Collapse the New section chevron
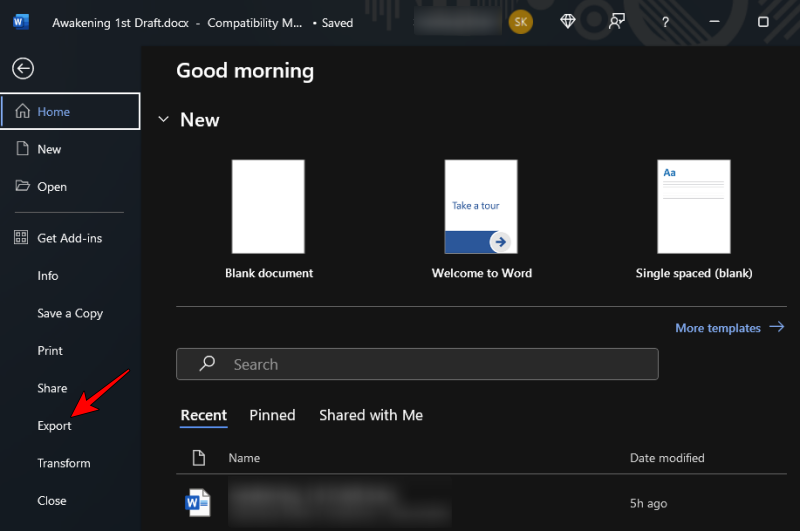 coord(163,120)
